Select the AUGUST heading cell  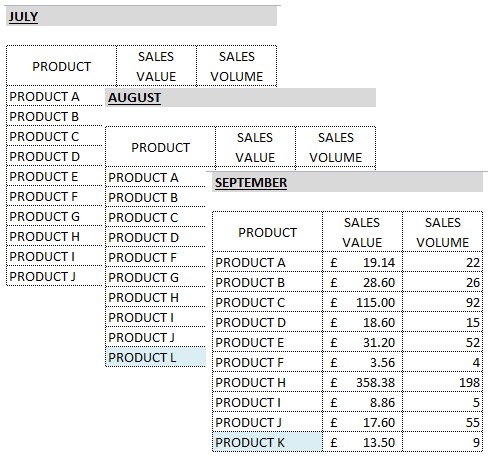point(240,97)
